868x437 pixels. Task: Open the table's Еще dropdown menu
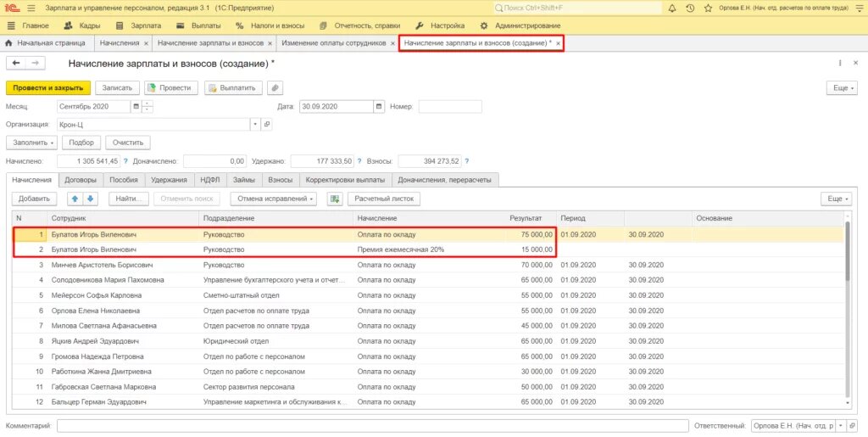click(x=836, y=199)
